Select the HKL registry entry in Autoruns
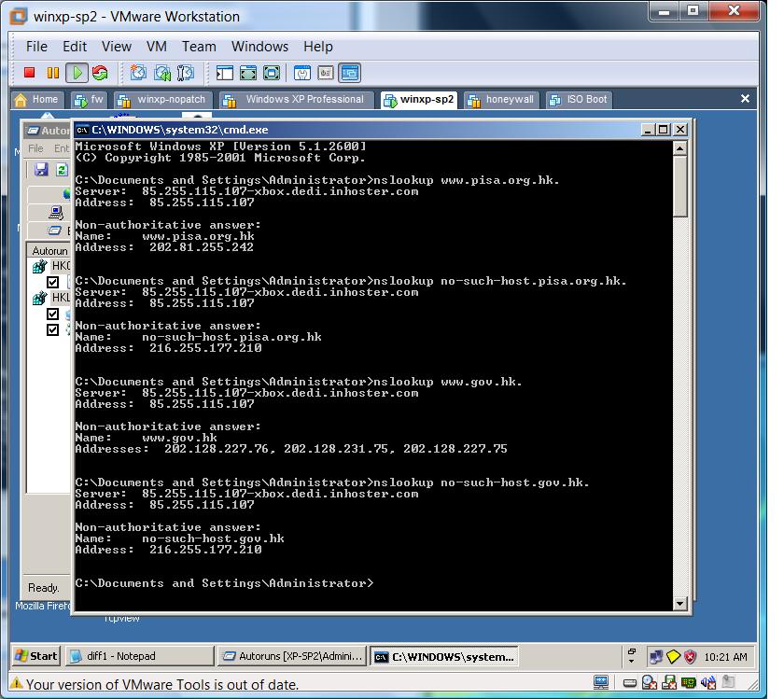The height and width of the screenshot is (699, 784). 51,298
